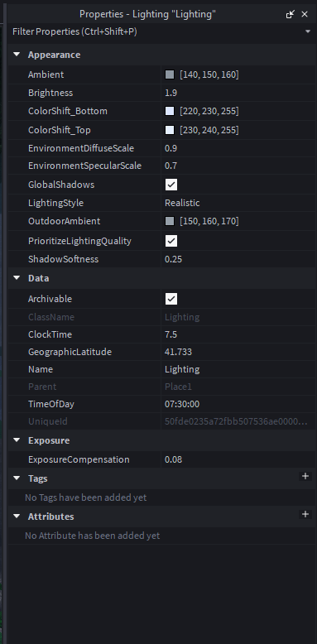Image resolution: width=317 pixels, height=644 pixels.
Task: Toggle the Archivable checkbox
Action: coord(171,299)
